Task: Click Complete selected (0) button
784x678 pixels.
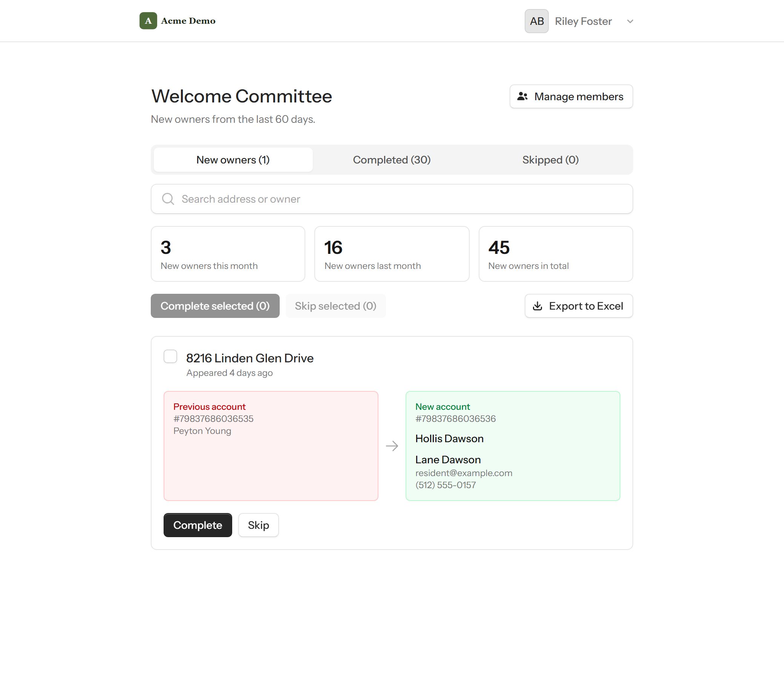Action: [x=215, y=306]
